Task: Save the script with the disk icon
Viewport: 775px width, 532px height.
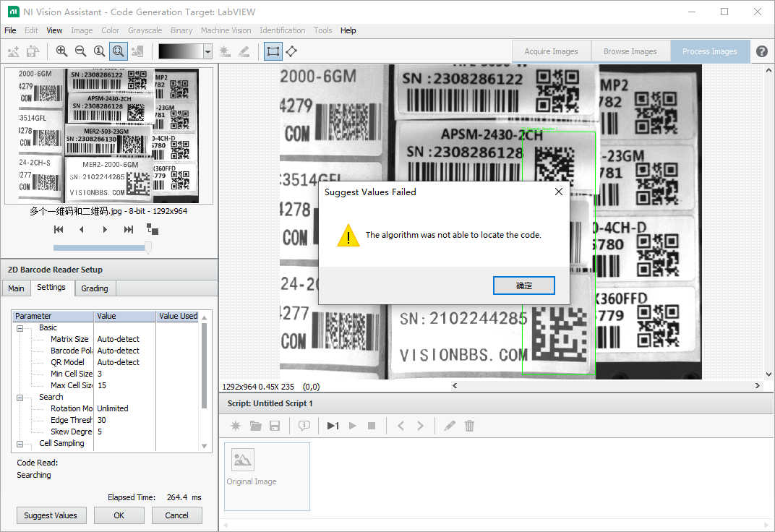Action: (275, 426)
